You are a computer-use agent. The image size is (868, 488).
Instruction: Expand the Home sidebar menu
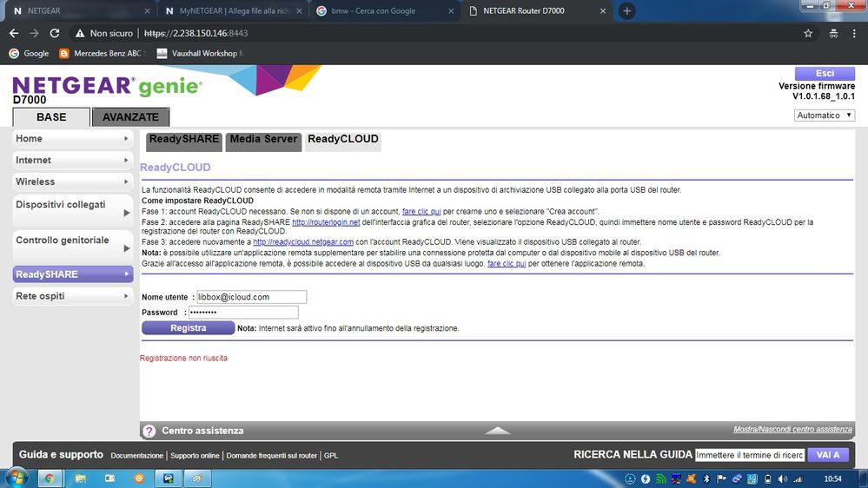(x=72, y=139)
